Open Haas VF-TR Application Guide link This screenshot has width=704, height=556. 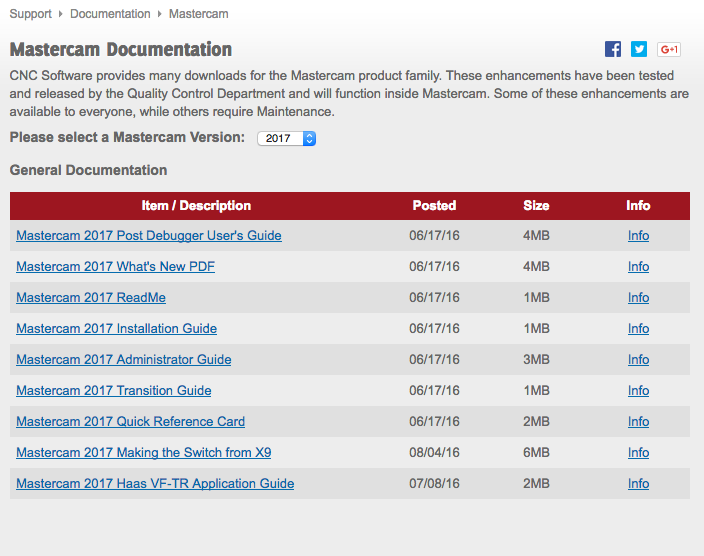point(155,484)
